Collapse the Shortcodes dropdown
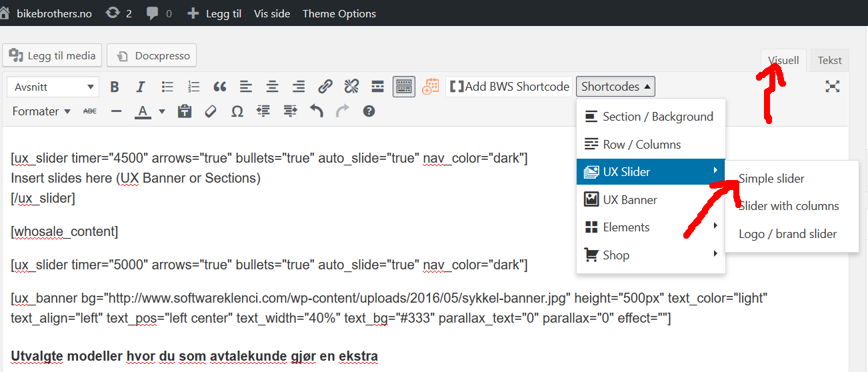Screen dimensions: 868x372 pos(616,87)
